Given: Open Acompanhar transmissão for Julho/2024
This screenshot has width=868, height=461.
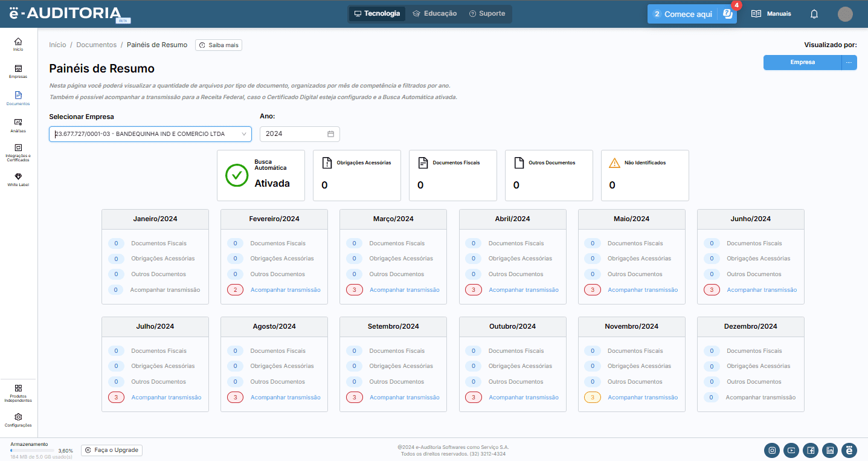Looking at the screenshot, I should [166, 398].
